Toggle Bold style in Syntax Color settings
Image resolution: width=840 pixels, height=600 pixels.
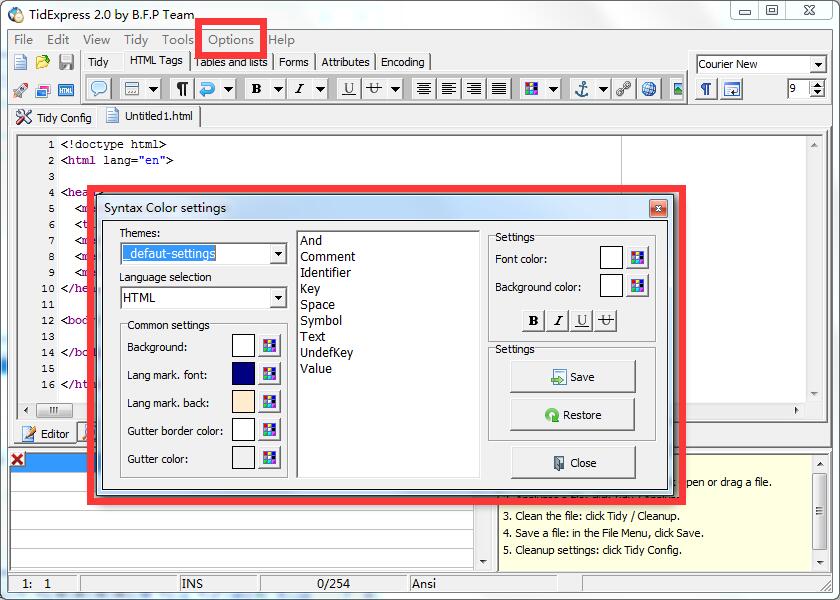pyautogui.click(x=533, y=320)
